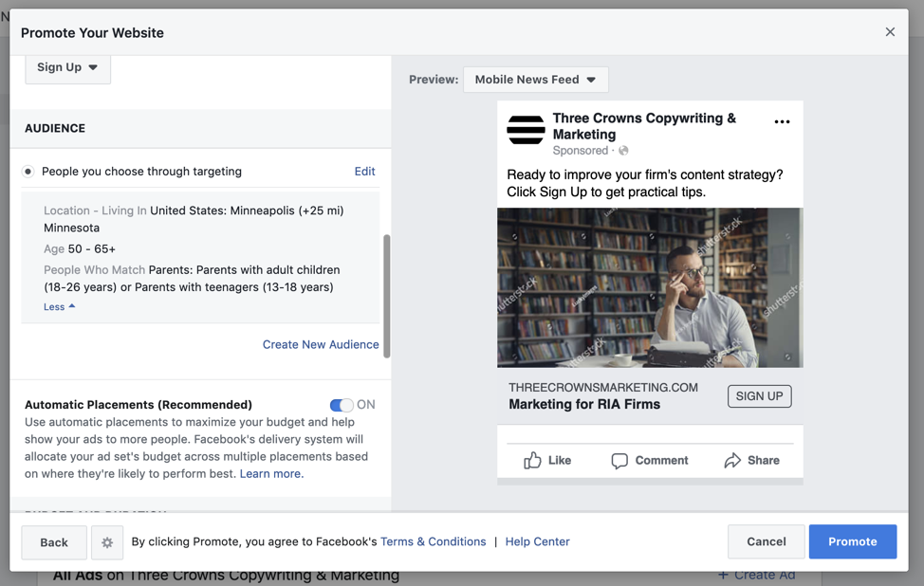Screen dimensions: 924x586
Task: Click SIGN UP button in ad preview
Action: click(760, 396)
